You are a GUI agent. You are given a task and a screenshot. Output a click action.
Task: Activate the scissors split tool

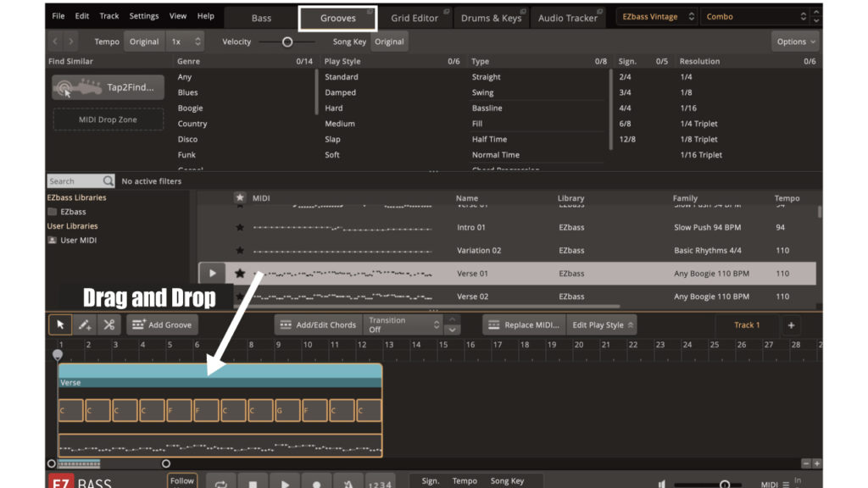109,324
